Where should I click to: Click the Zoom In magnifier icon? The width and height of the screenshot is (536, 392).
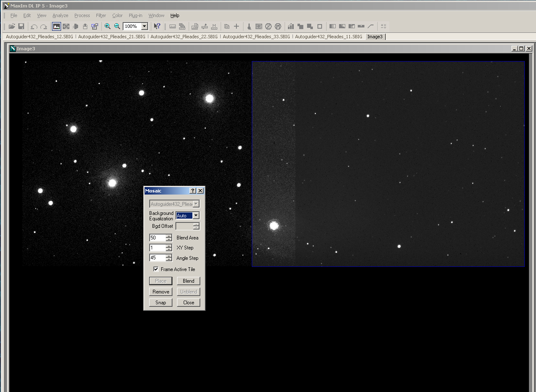pos(108,26)
